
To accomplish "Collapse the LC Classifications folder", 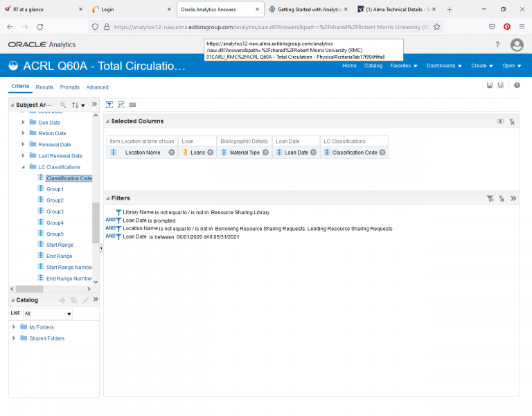I will click(x=23, y=166).
